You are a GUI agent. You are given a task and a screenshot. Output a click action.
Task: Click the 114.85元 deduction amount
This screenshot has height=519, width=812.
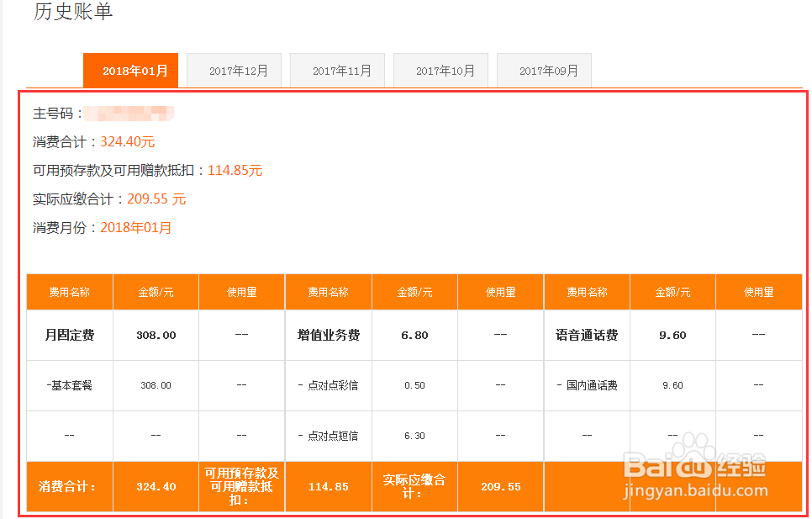pos(236,170)
